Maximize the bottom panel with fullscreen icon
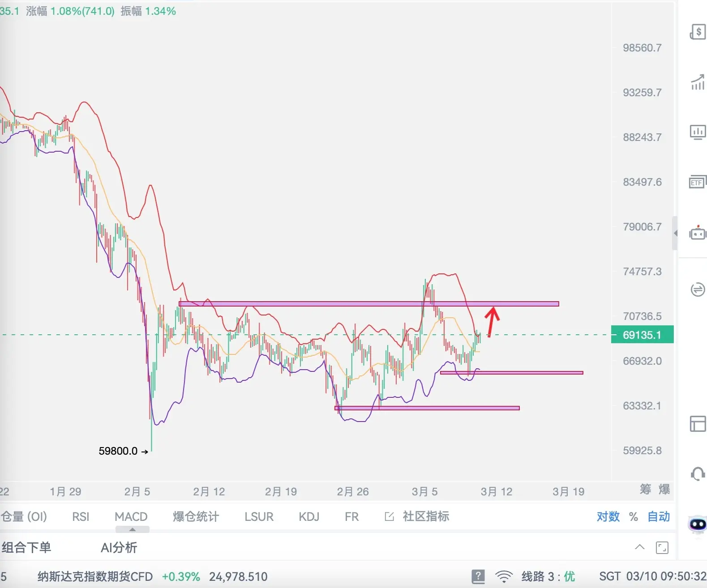This screenshot has height=588, width=707. (x=662, y=547)
